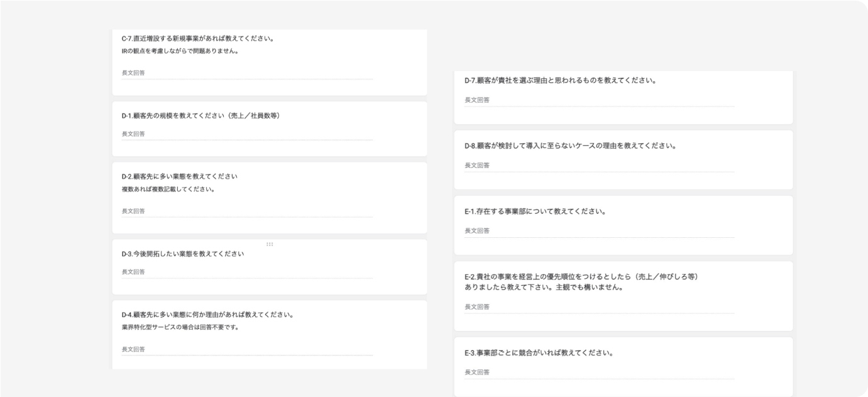Viewport: 868px width, 397px height.
Task: Click the D-2 description about 複数記載
Action: tap(168, 189)
